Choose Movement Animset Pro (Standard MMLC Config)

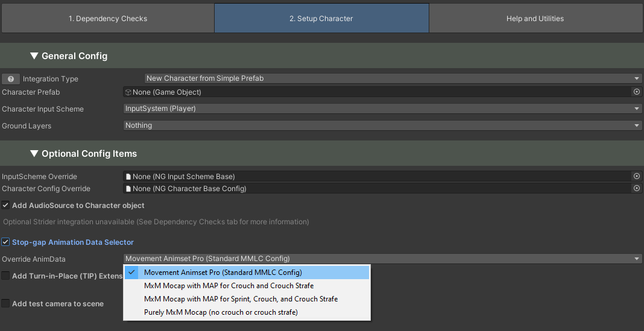[247, 273]
